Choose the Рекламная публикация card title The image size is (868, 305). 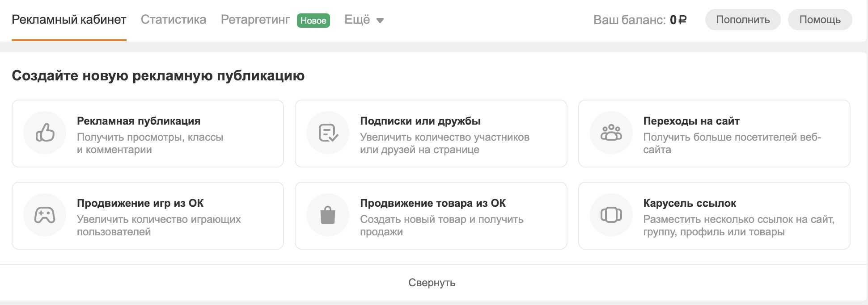[139, 121]
